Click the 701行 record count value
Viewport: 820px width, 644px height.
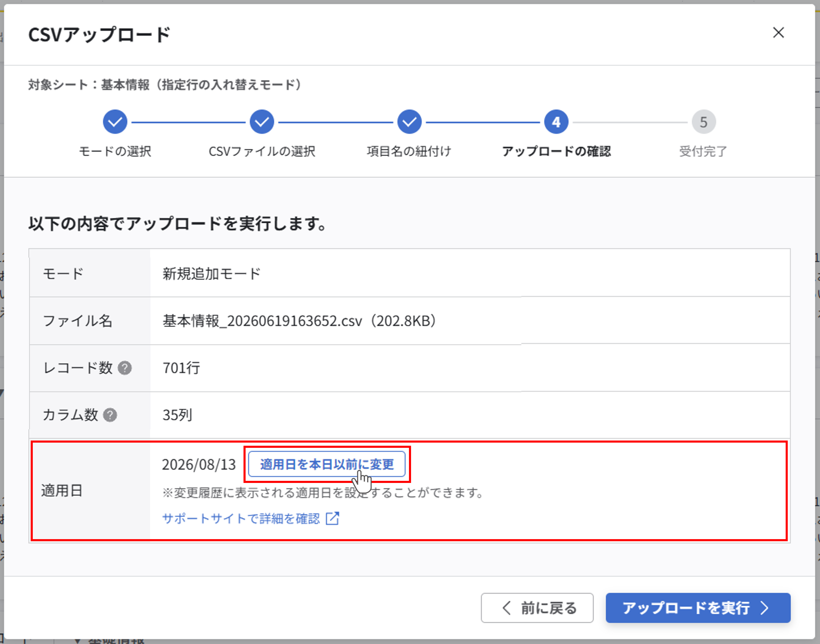181,368
